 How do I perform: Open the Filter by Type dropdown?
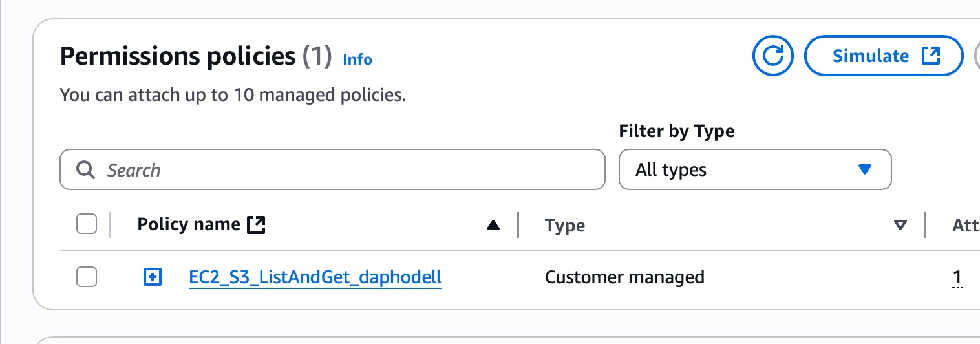pyautogui.click(x=755, y=170)
